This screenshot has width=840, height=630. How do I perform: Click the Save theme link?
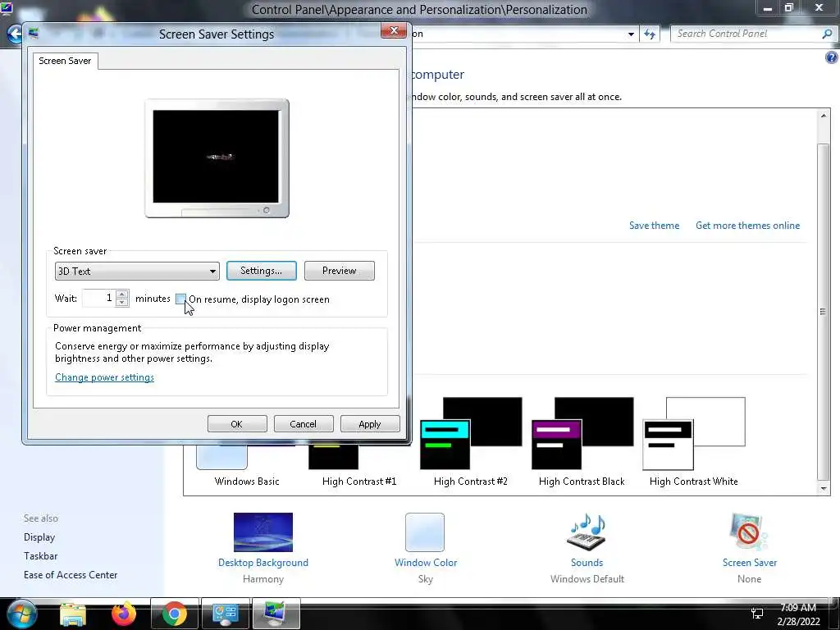click(x=654, y=226)
